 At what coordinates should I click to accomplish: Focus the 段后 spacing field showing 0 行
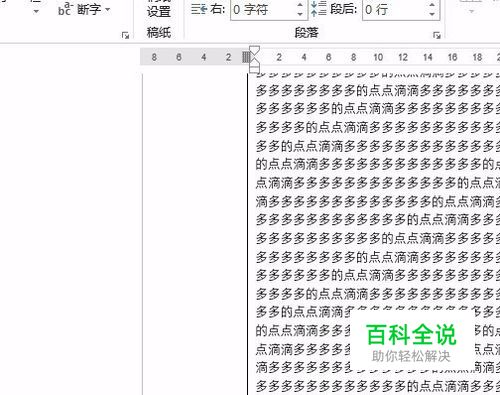(x=394, y=10)
